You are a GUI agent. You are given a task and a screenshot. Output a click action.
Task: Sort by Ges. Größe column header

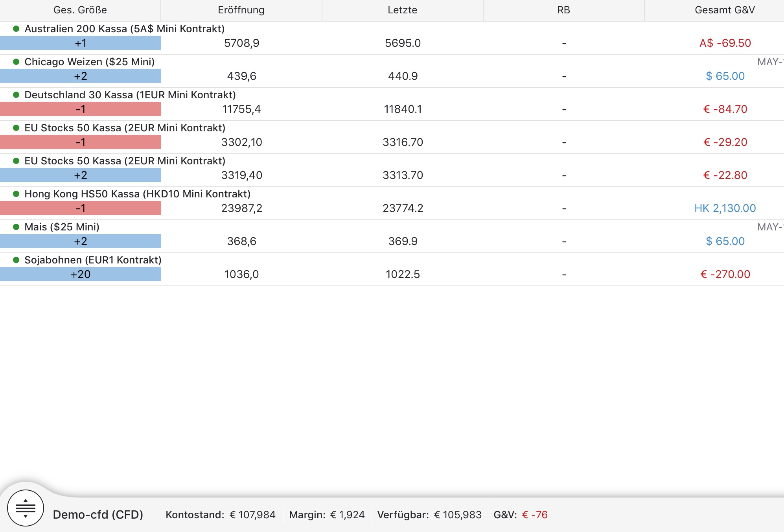pos(80,10)
